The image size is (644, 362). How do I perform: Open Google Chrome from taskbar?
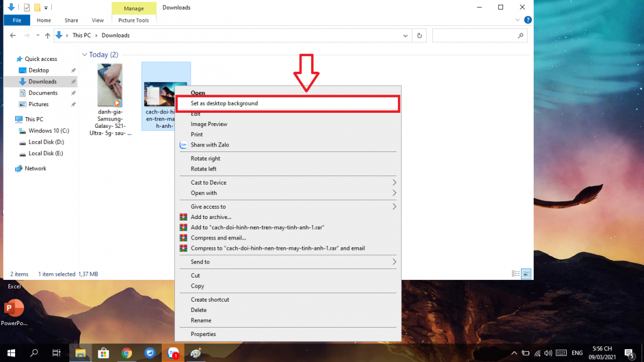coord(127,353)
